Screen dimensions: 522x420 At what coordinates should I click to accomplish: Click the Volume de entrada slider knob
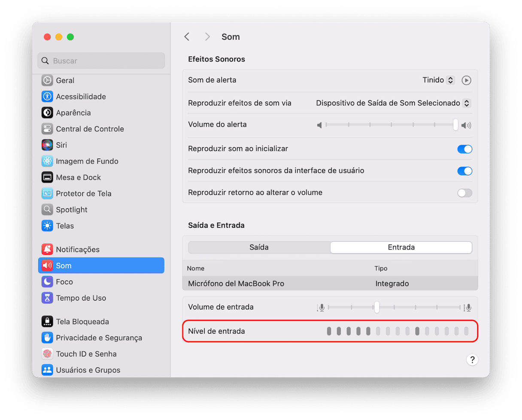(x=376, y=307)
